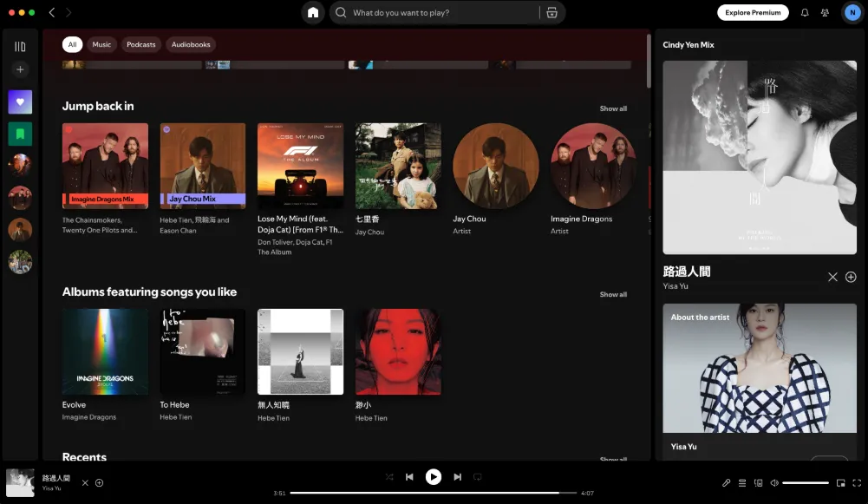Open Connect to a device icon

point(759,483)
